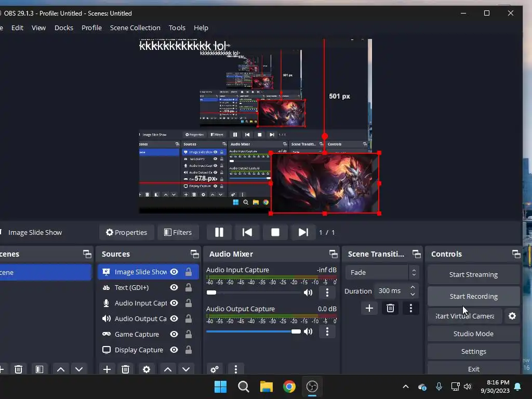Adjust Audio Input Capture volume slider
The height and width of the screenshot is (399, 532).
tap(254, 292)
